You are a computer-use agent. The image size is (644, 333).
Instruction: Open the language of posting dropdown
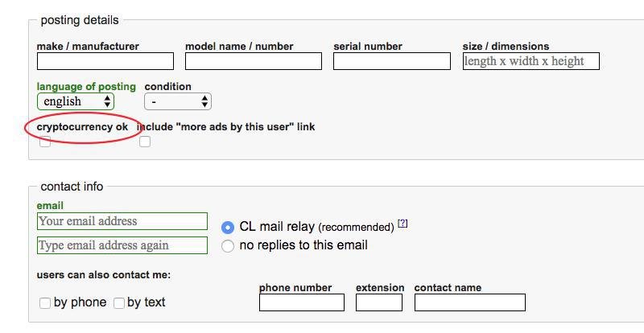pos(76,101)
